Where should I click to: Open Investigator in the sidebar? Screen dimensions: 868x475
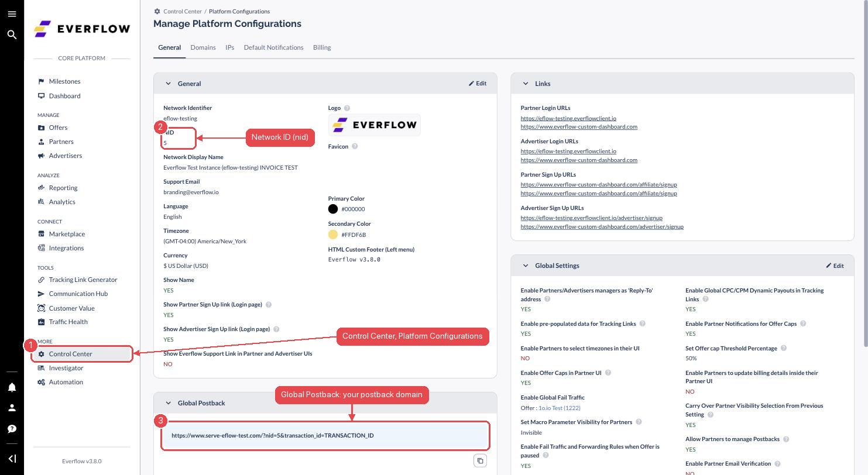tap(66, 368)
